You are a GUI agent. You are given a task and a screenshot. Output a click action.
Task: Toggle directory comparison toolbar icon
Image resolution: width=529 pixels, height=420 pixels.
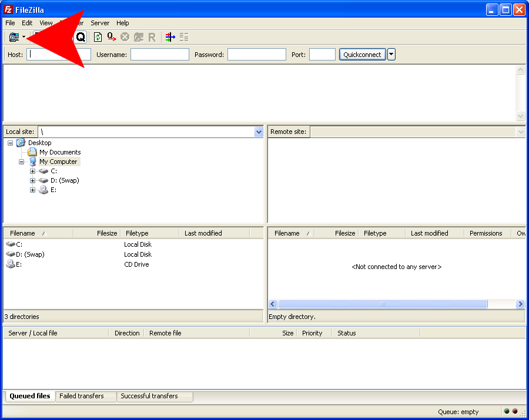point(184,37)
